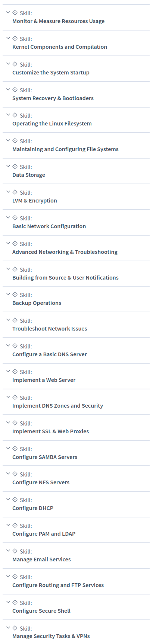
Task: Expand the Manage Security Tasks & VPNs chevron
Action: 8,627
